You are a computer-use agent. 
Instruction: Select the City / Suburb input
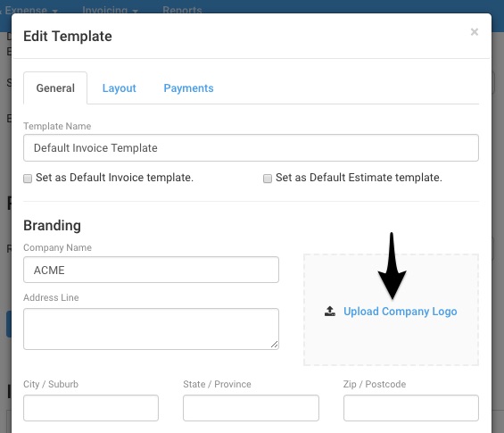point(91,408)
